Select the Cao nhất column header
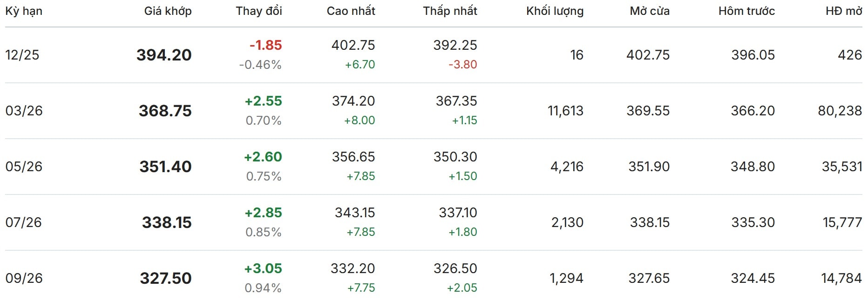Image resolution: width=868 pixels, height=301 pixels. click(351, 11)
